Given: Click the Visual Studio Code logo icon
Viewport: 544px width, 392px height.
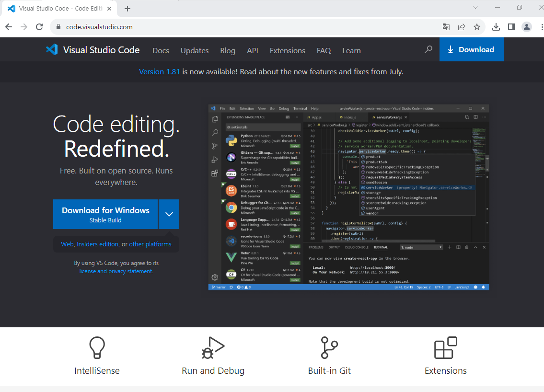Looking at the screenshot, I should pyautogui.click(x=52, y=50).
